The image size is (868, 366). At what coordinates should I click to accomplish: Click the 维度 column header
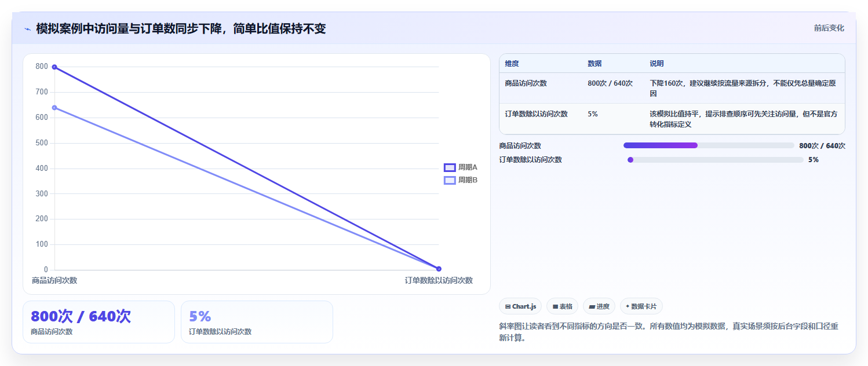[x=512, y=64]
